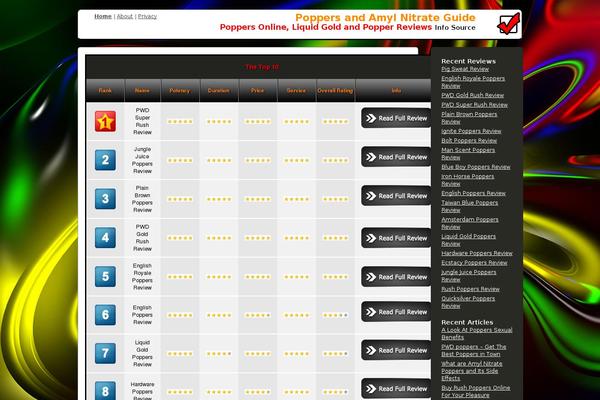Read article What are Amyl Nitrate Poppers
Screen dimensions: 600x400
click(472, 371)
